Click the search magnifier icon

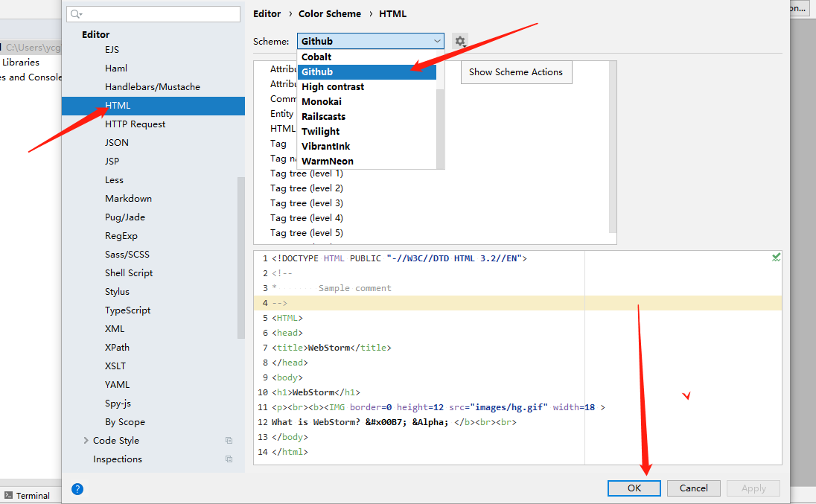[x=76, y=14]
